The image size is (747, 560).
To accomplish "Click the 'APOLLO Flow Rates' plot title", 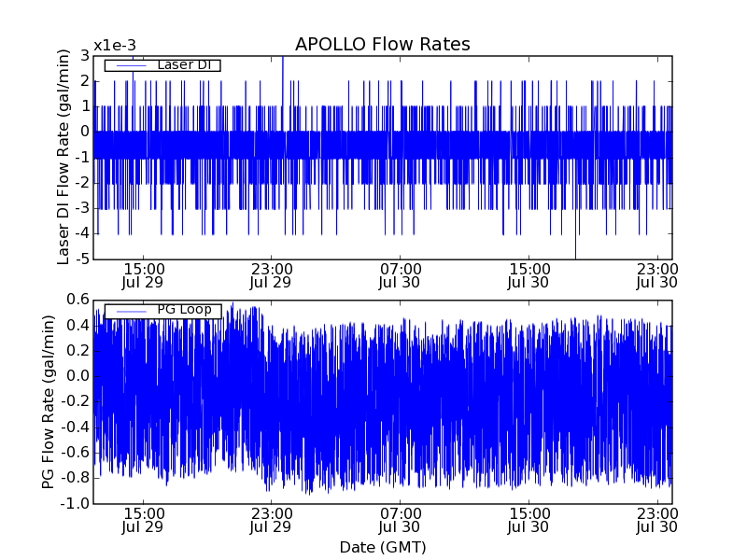I will 383,44.
